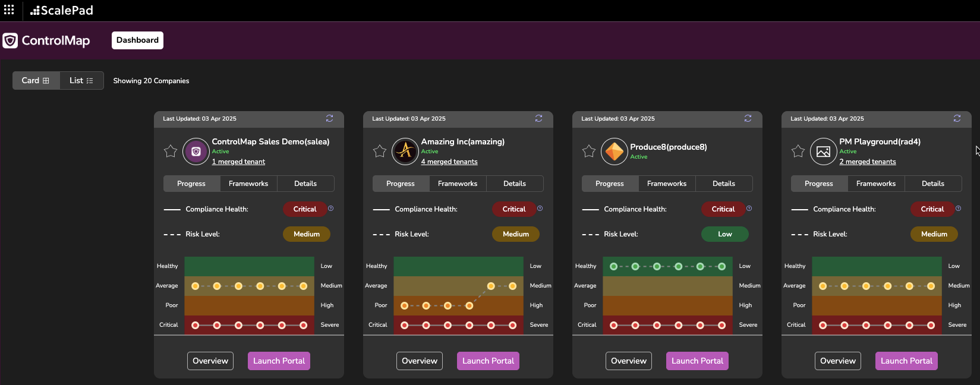The height and width of the screenshot is (385, 980).
Task: Click 'Produce8(produce8)' company name
Action: (x=669, y=147)
